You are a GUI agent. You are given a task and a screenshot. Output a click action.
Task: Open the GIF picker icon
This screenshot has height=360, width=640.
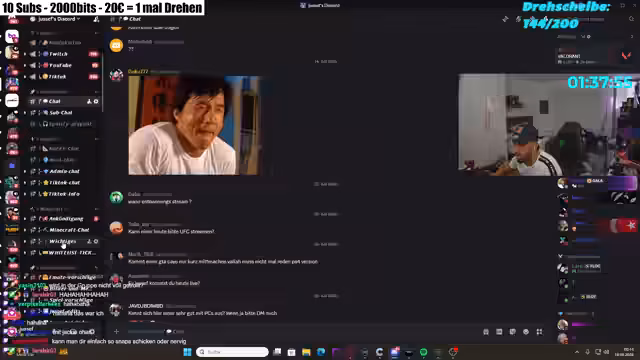(x=499, y=332)
